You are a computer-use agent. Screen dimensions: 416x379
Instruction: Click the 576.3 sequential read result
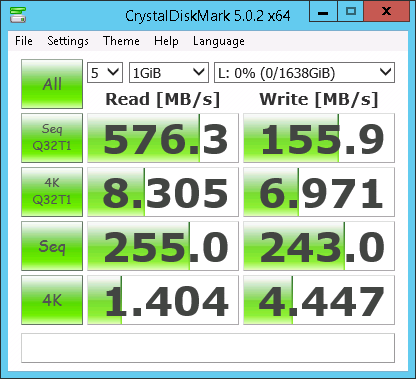163,138
